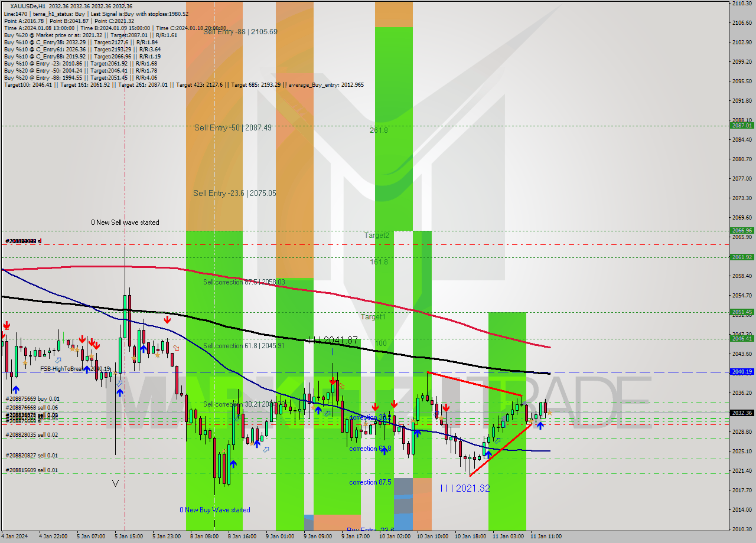Click the gold star marker at latest candle

[550, 413]
